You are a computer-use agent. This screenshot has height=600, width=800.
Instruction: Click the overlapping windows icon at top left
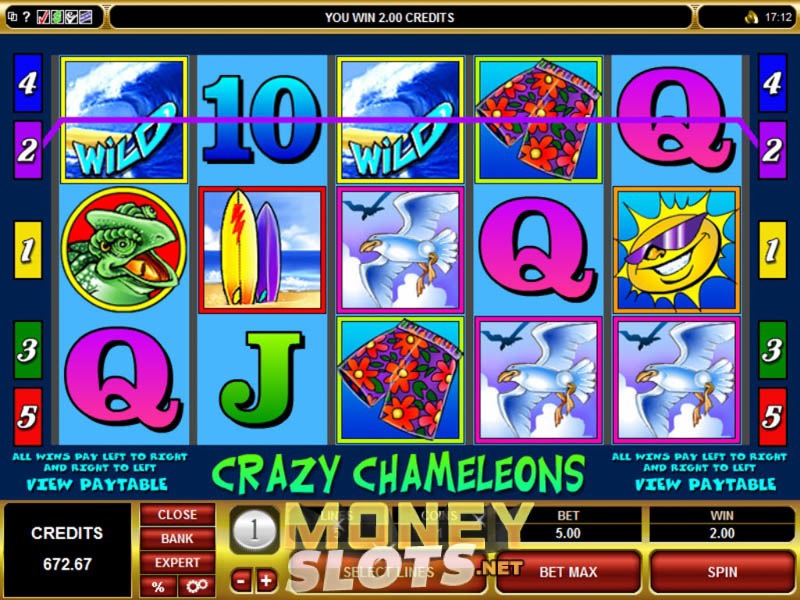[x=13, y=17]
